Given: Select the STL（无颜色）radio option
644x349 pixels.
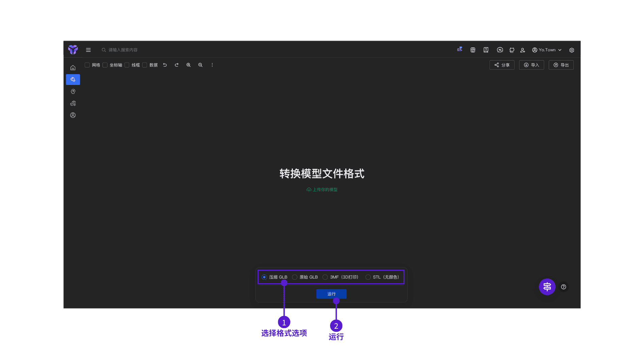Looking at the screenshot, I should [368, 277].
